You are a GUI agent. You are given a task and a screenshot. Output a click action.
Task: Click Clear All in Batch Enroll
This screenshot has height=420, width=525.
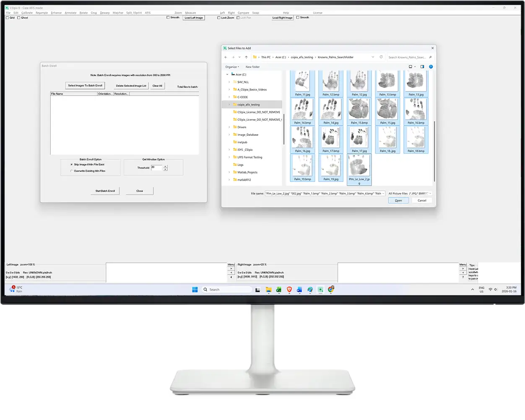click(x=157, y=86)
